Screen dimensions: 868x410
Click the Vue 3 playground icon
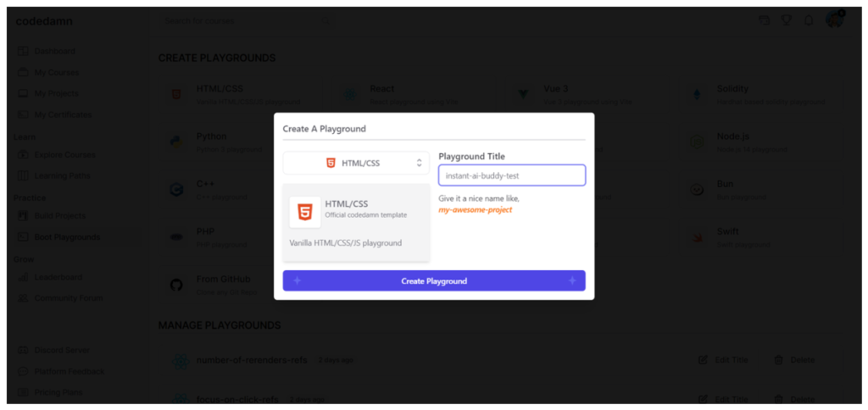(522, 95)
